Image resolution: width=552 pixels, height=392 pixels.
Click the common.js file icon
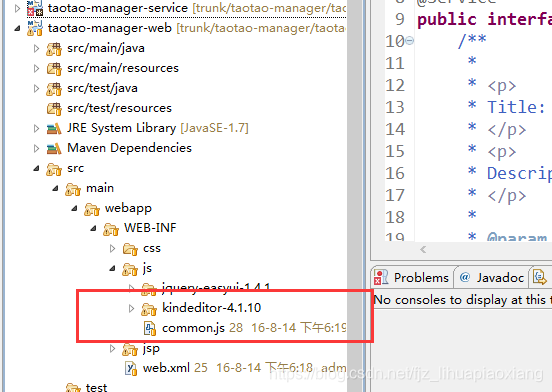click(x=150, y=329)
